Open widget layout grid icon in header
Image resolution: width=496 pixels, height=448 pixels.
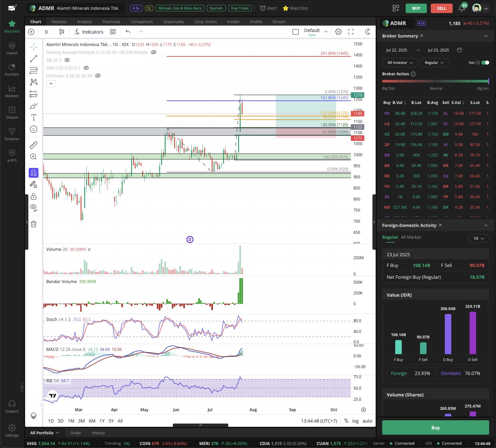[x=396, y=8]
